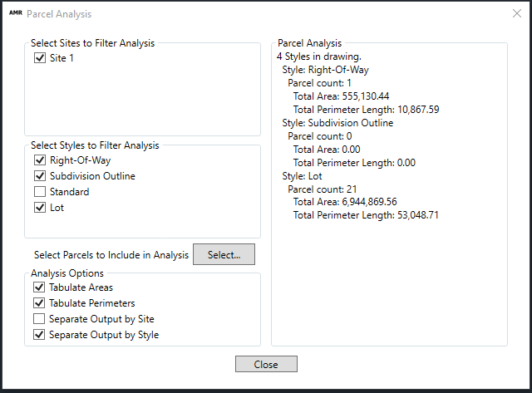The height and width of the screenshot is (393, 532).
Task: Disable Separate Output by Style
Action: click(40, 335)
